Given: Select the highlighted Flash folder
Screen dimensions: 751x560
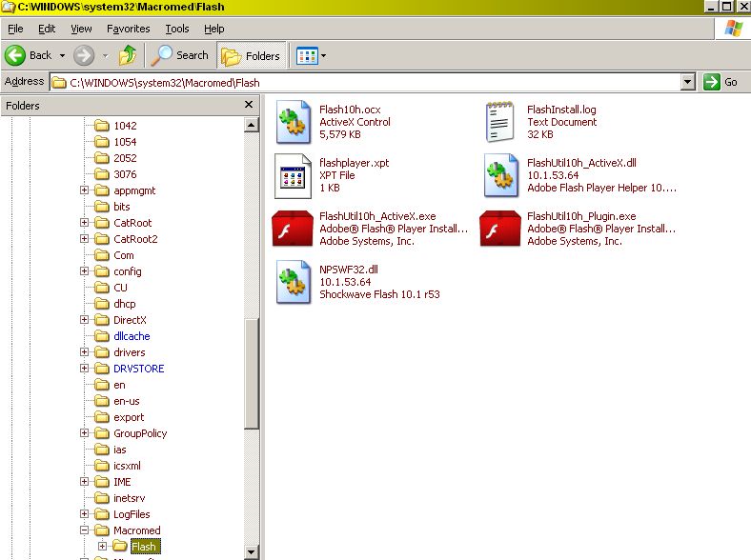Looking at the screenshot, I should pos(146,546).
